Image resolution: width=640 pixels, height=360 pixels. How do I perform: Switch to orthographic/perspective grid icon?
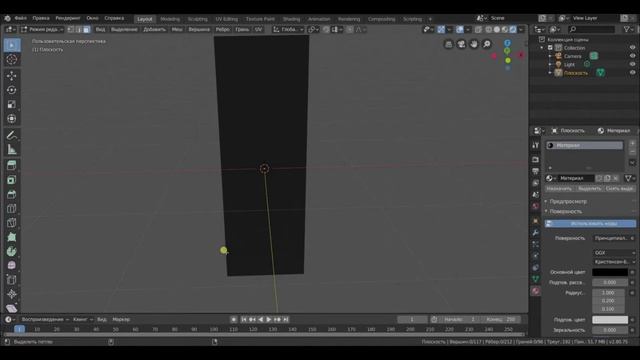click(x=449, y=44)
